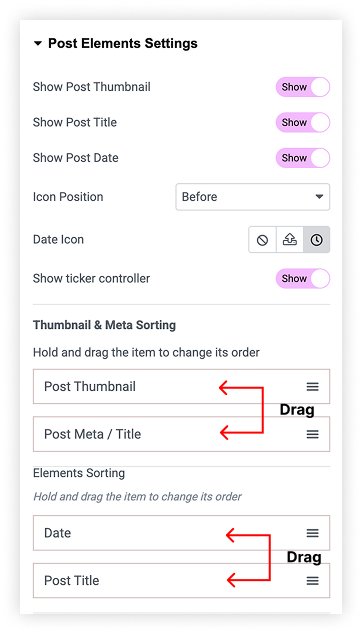Turn off Show ticker controller switch

click(303, 279)
